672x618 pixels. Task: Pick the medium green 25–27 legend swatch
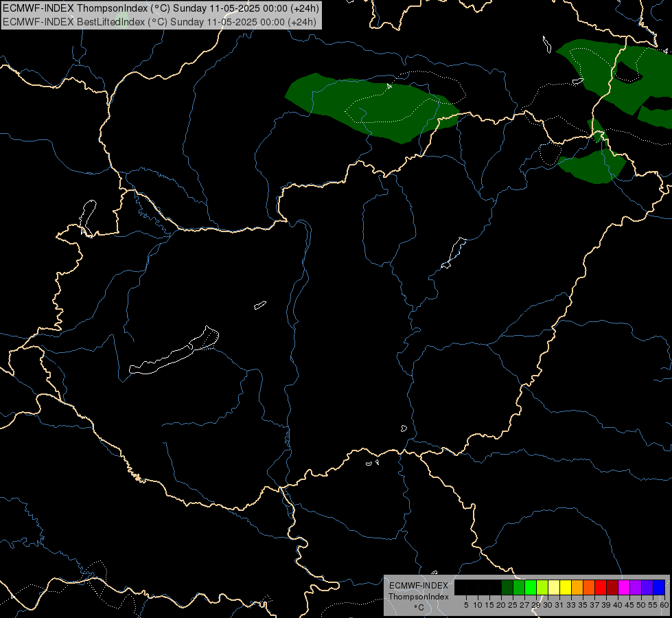pos(519,587)
